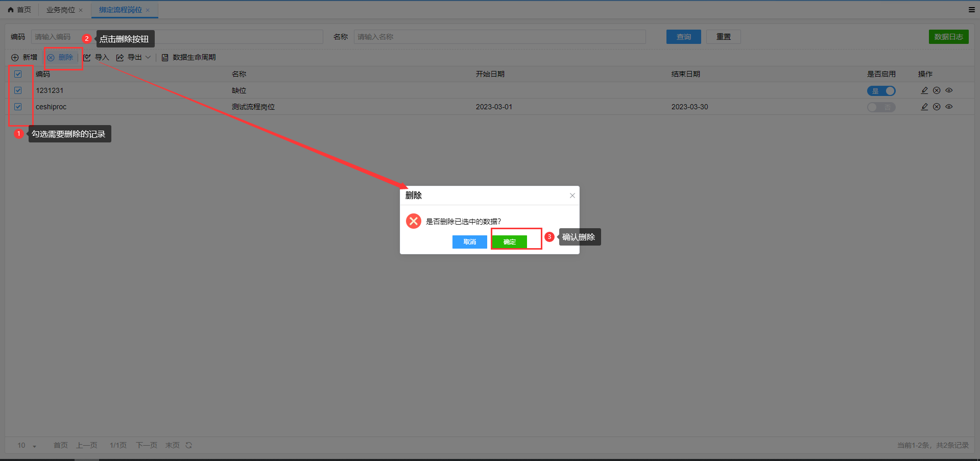Edit row 1231231 with pencil icon

[924, 90]
